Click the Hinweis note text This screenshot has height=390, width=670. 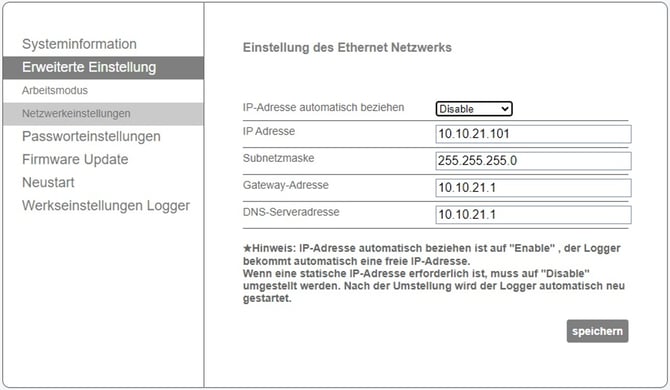coord(434,273)
